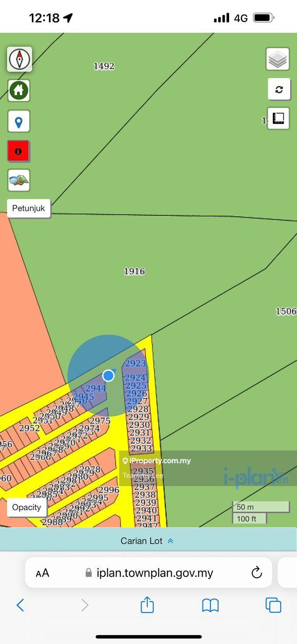Open the Opacity control
The image size is (297, 644).
point(27,508)
